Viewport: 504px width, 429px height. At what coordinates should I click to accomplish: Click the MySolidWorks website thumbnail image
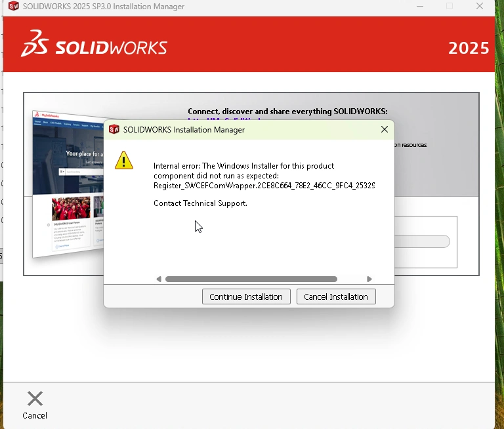pos(68,184)
